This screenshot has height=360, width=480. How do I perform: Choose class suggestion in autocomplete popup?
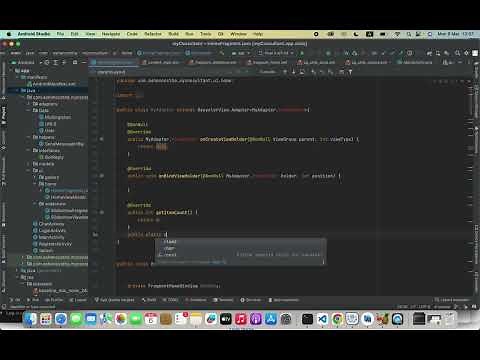point(240,242)
